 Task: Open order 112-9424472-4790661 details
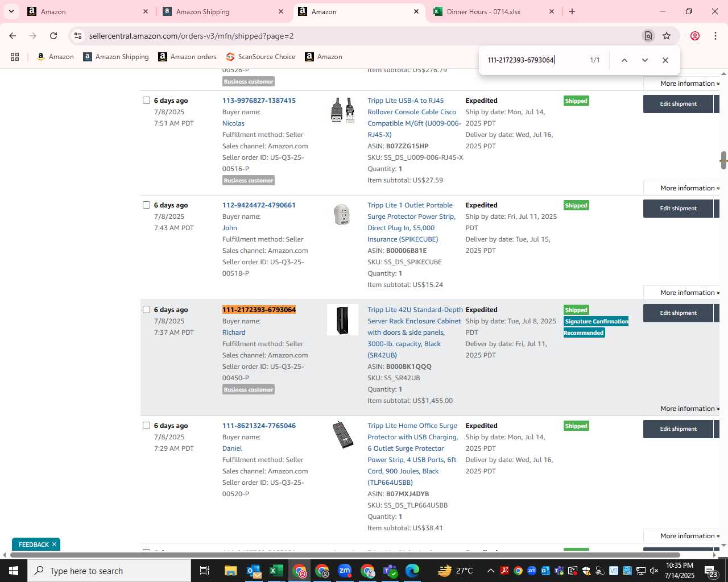(259, 205)
